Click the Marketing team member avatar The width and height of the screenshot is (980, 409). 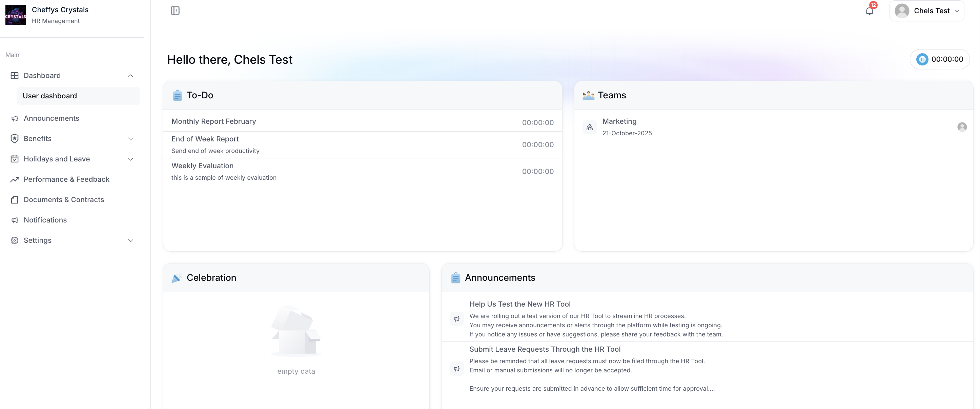[x=962, y=127]
